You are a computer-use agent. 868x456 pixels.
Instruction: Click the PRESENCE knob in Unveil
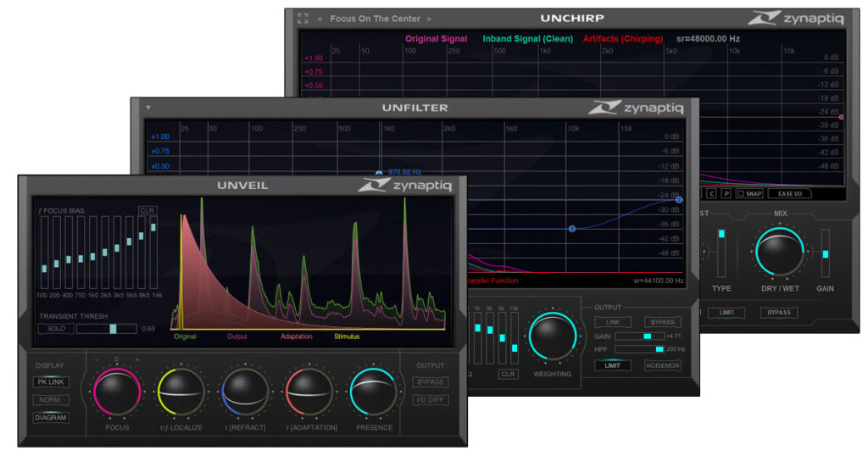[x=374, y=392]
